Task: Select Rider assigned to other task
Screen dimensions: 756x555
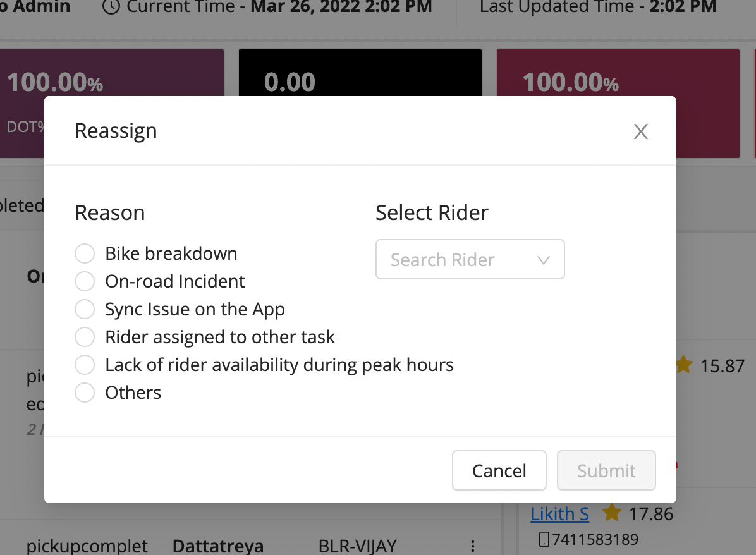Action: point(85,337)
